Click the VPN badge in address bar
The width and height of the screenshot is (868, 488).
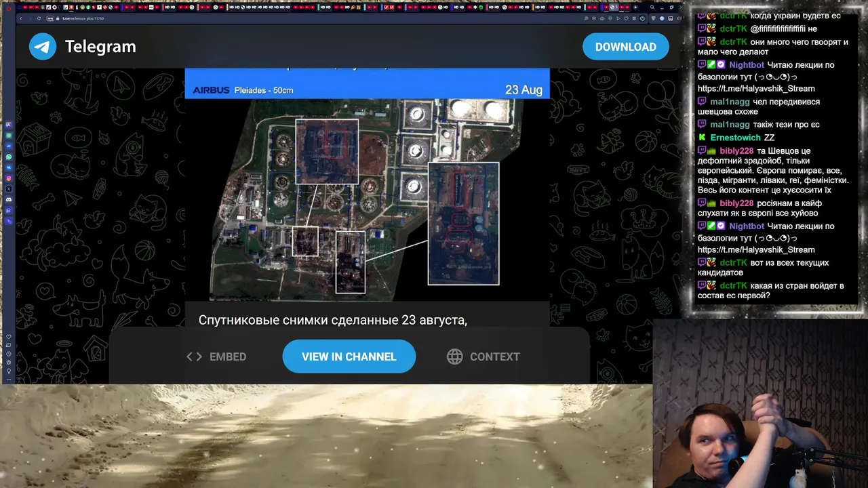point(50,18)
